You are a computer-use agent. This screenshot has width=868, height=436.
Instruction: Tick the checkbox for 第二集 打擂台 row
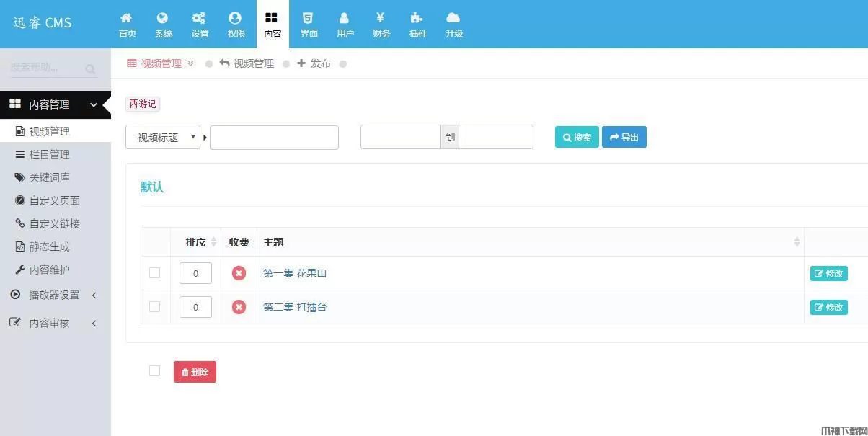click(x=154, y=307)
